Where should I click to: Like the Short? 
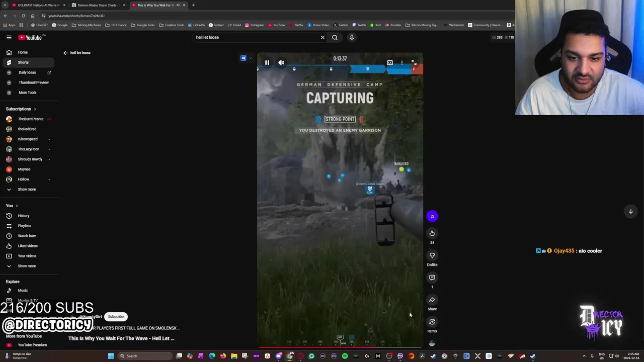click(432, 233)
